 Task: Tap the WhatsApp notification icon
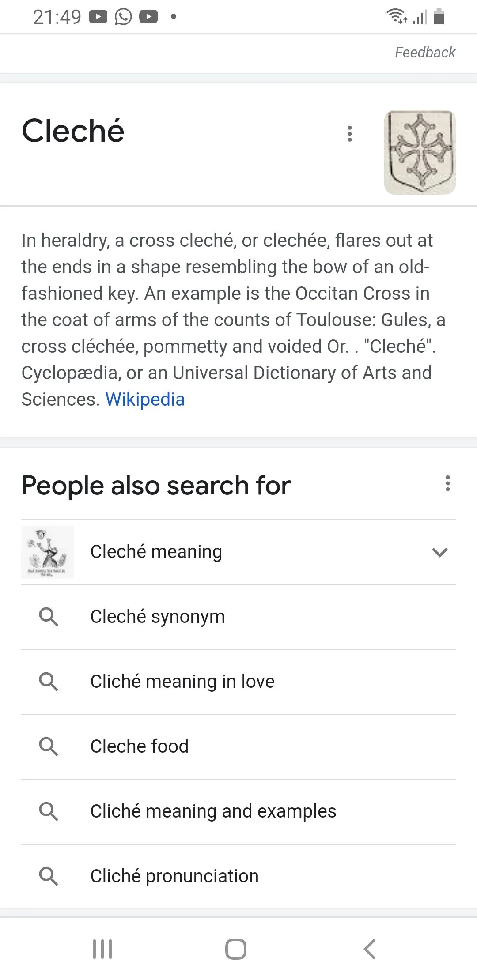(123, 17)
